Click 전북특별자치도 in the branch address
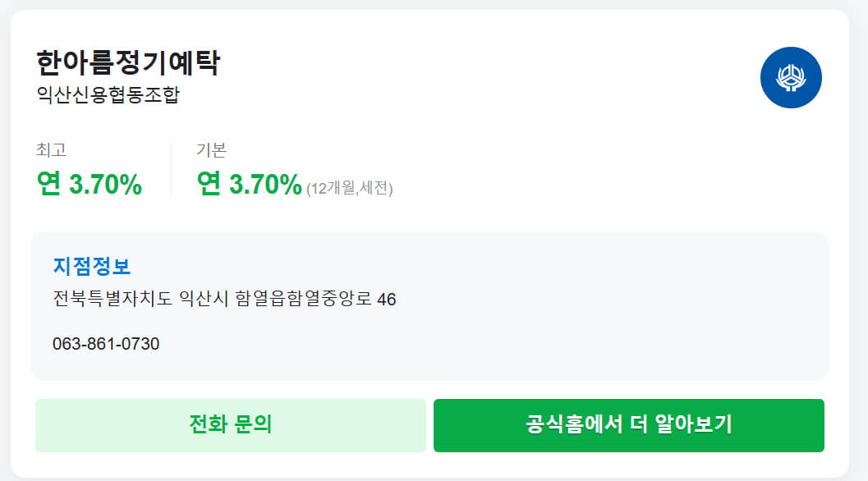This screenshot has width=868, height=481. 113,299
